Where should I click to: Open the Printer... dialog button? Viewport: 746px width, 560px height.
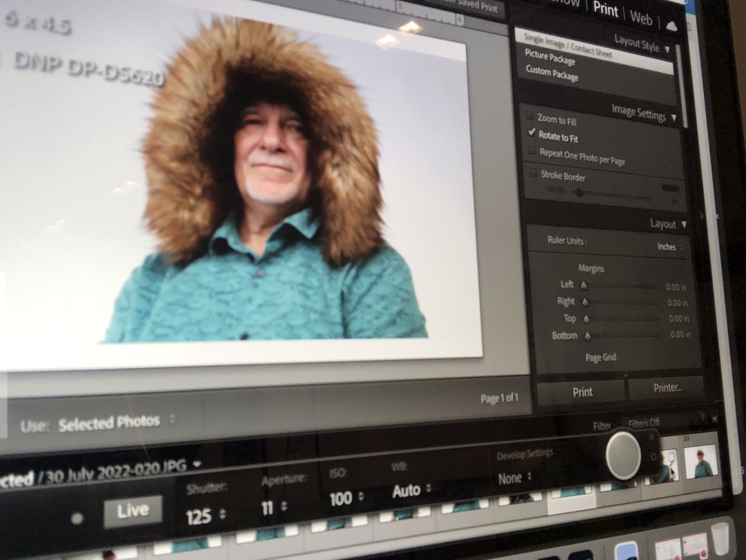[x=668, y=388]
